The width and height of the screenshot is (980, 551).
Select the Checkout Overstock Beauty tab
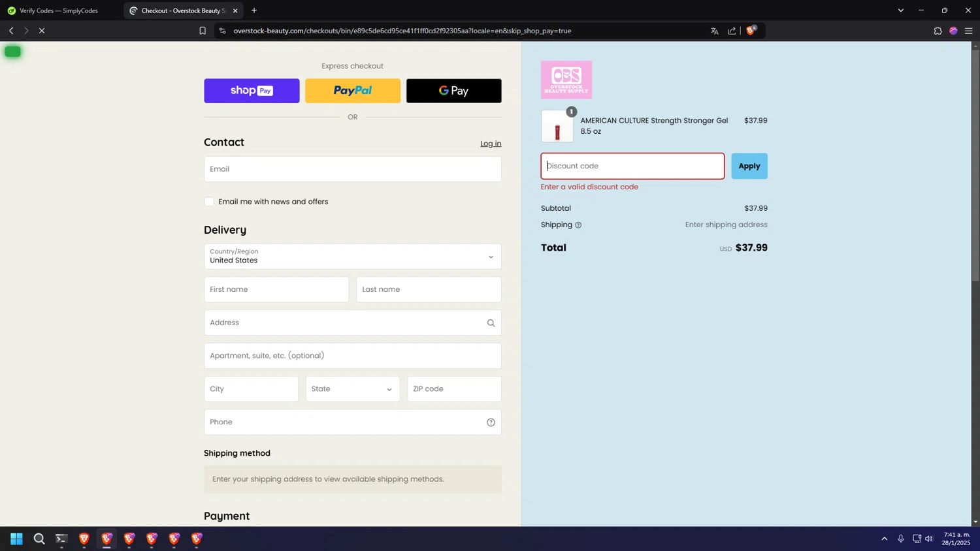click(182, 10)
